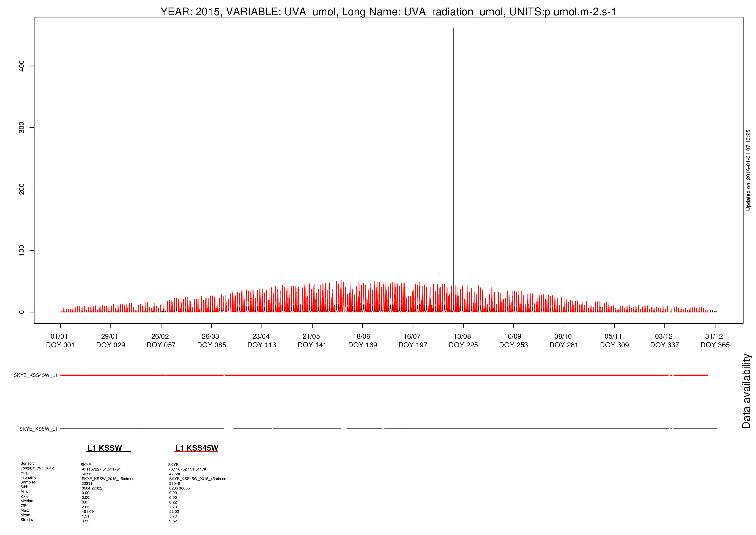
Task: Click the KSS45W coordinates -0.116752 / 51.51178
Action: coord(188,469)
